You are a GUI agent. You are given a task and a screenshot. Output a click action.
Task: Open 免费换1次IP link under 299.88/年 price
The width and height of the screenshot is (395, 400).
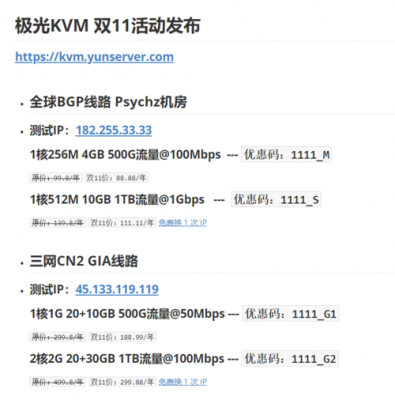coord(183,381)
